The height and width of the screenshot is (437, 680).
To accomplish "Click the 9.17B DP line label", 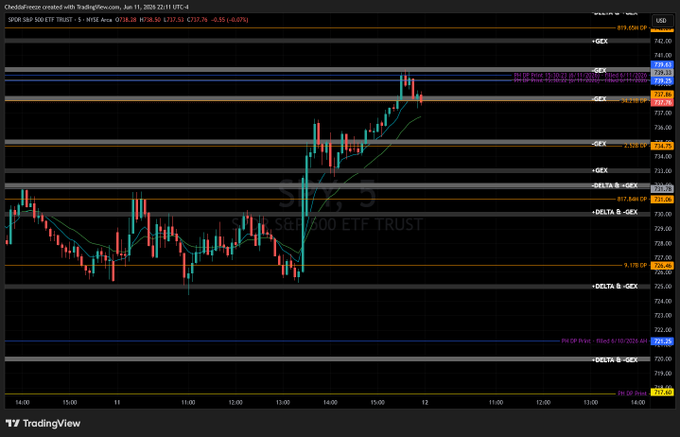I will pos(635,265).
